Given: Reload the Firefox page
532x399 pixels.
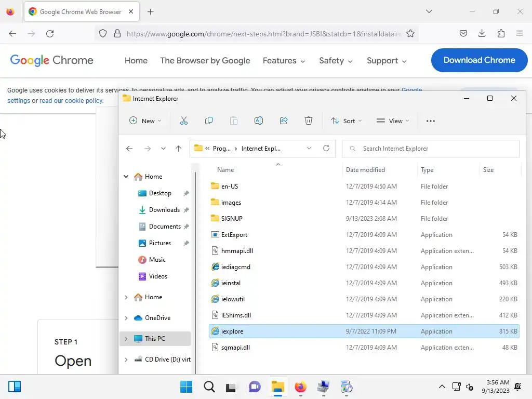Looking at the screenshot, I should tap(50, 34).
